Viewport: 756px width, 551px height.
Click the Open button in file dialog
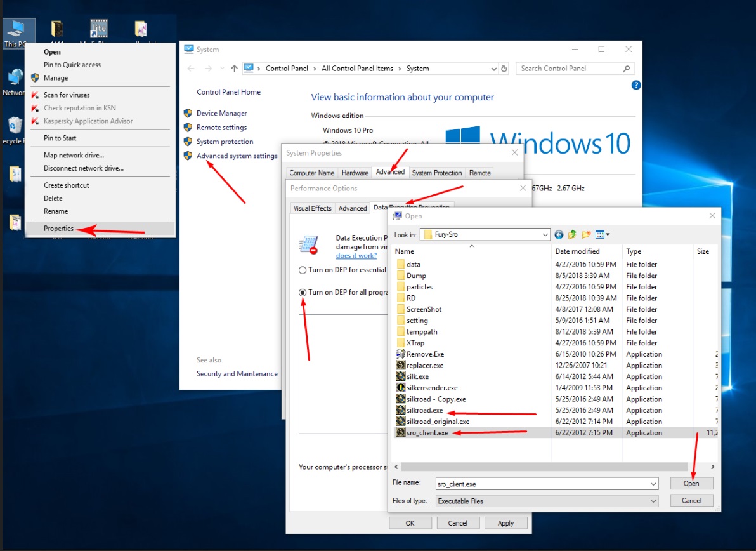[691, 484]
